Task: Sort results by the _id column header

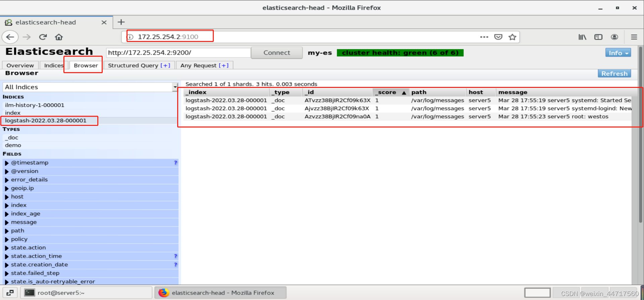Action: (337, 92)
